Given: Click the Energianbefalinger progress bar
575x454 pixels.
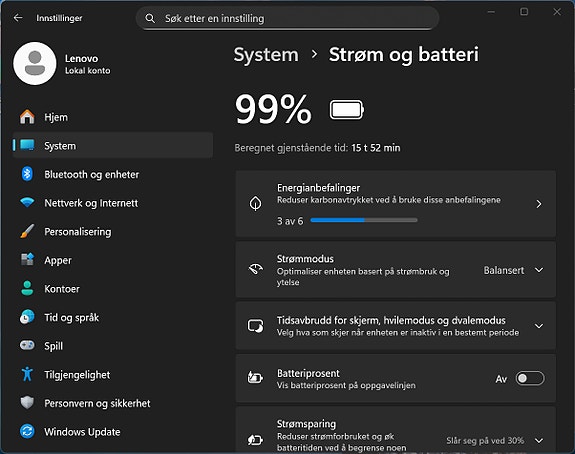Looking at the screenshot, I should point(364,220).
